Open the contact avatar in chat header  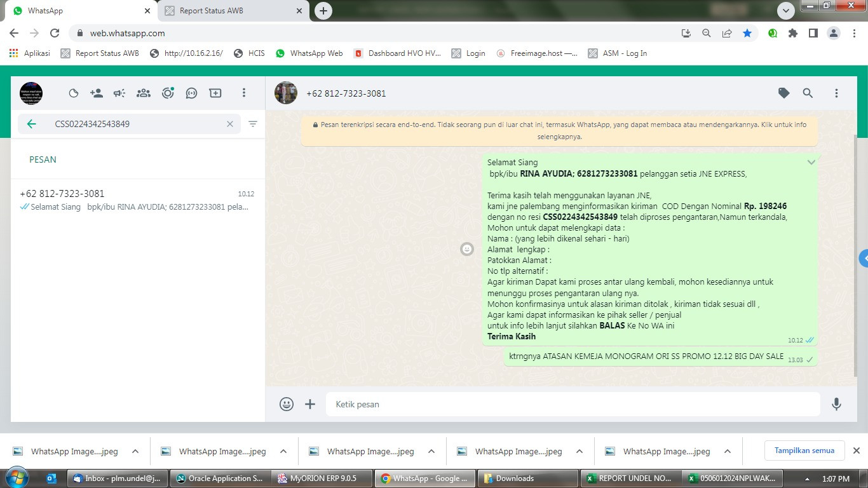point(286,93)
